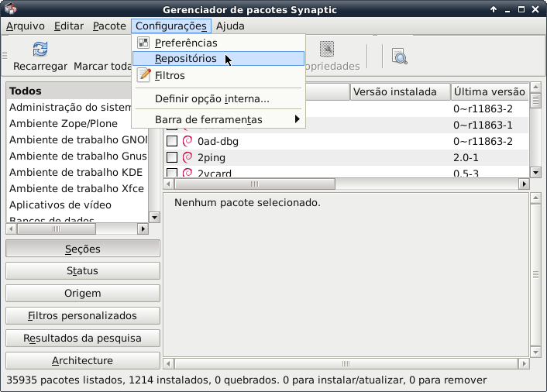Select Aplicativos de vídeo category
Viewport: 547px width, 392px height.
pyautogui.click(x=77, y=205)
